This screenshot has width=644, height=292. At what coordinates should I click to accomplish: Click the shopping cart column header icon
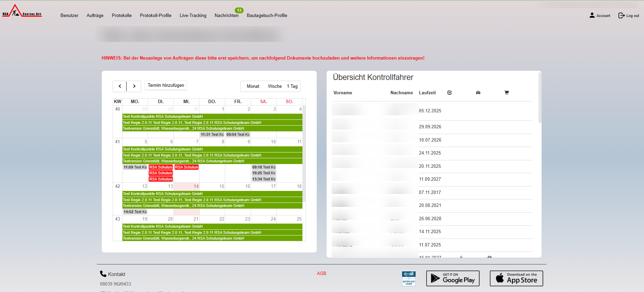point(507,92)
